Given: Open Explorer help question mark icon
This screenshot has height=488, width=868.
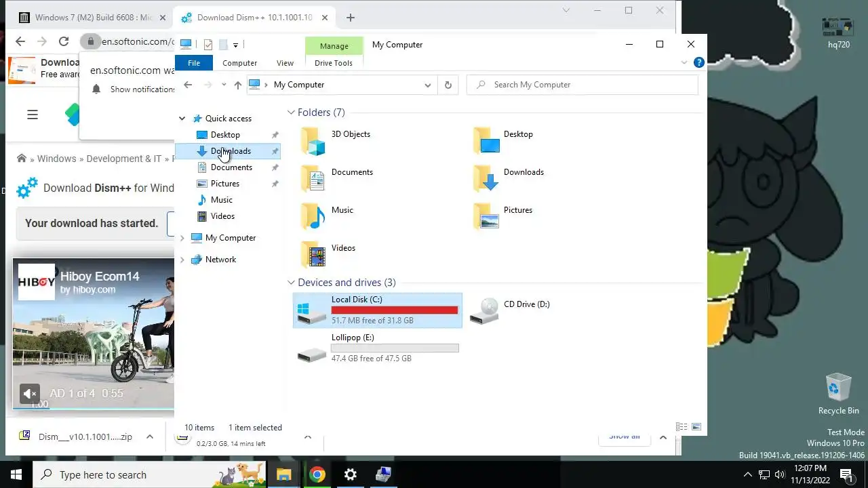Looking at the screenshot, I should 699,62.
